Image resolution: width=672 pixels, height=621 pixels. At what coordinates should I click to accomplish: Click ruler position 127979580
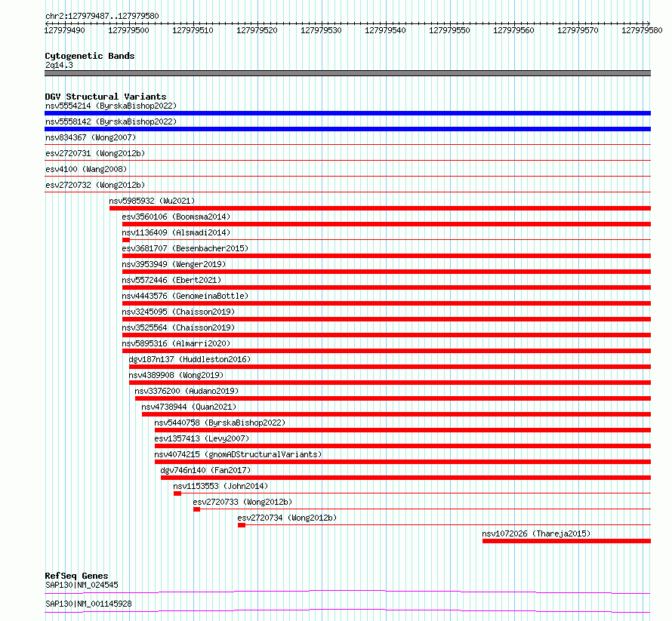642,30
